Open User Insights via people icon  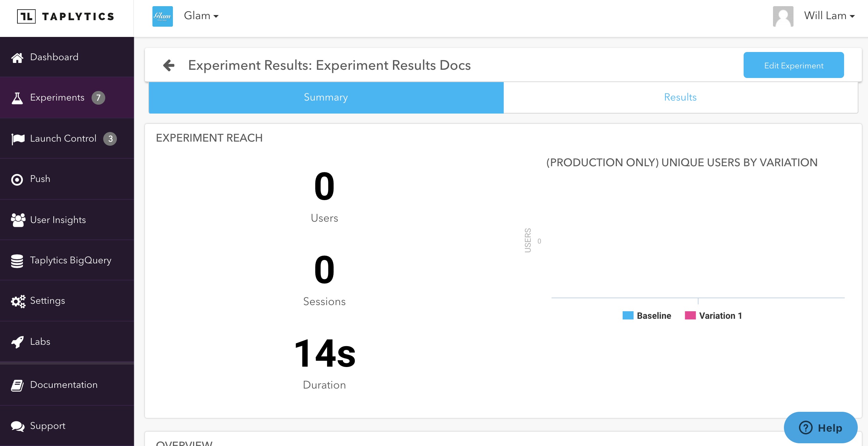pyautogui.click(x=18, y=220)
